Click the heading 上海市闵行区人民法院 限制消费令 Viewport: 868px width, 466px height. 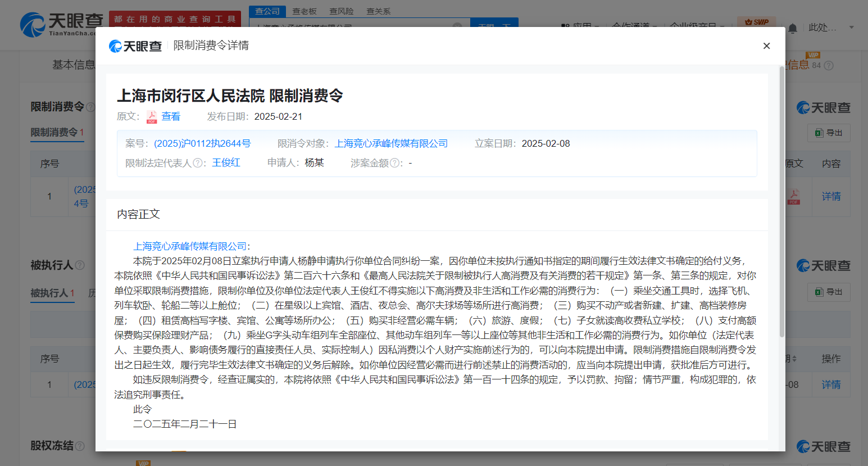point(230,96)
